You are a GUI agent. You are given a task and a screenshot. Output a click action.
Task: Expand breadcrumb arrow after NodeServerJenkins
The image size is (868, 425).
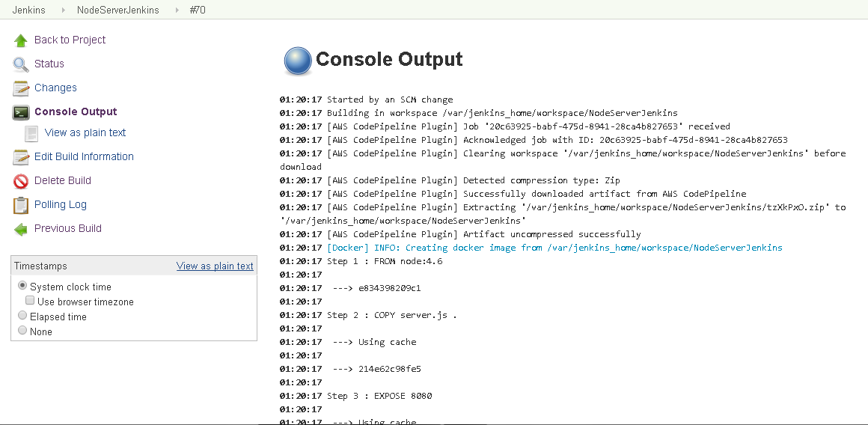click(177, 10)
